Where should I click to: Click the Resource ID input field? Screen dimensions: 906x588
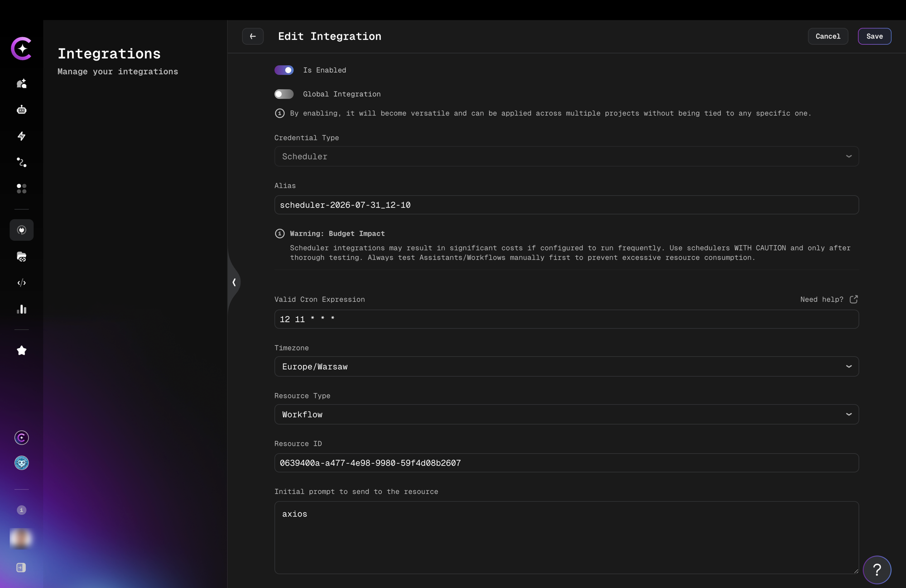566,463
